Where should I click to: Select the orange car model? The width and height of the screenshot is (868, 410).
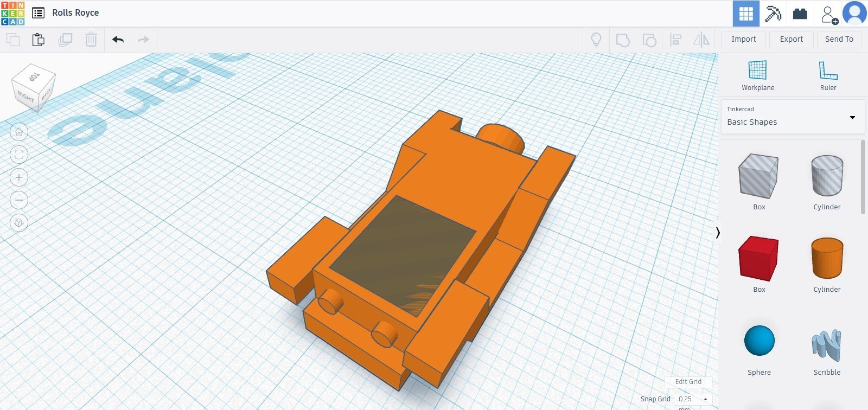coord(420,249)
